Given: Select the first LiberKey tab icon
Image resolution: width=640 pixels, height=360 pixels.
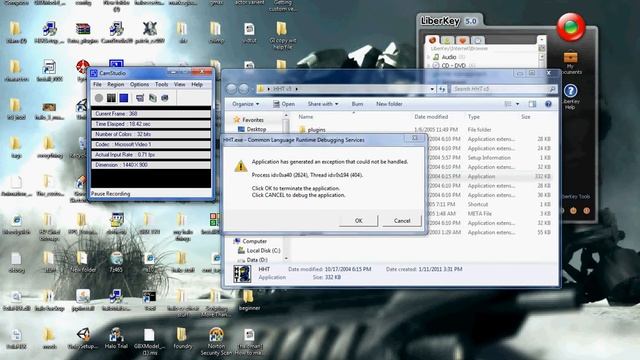Looking at the screenshot, I should tap(432, 40).
